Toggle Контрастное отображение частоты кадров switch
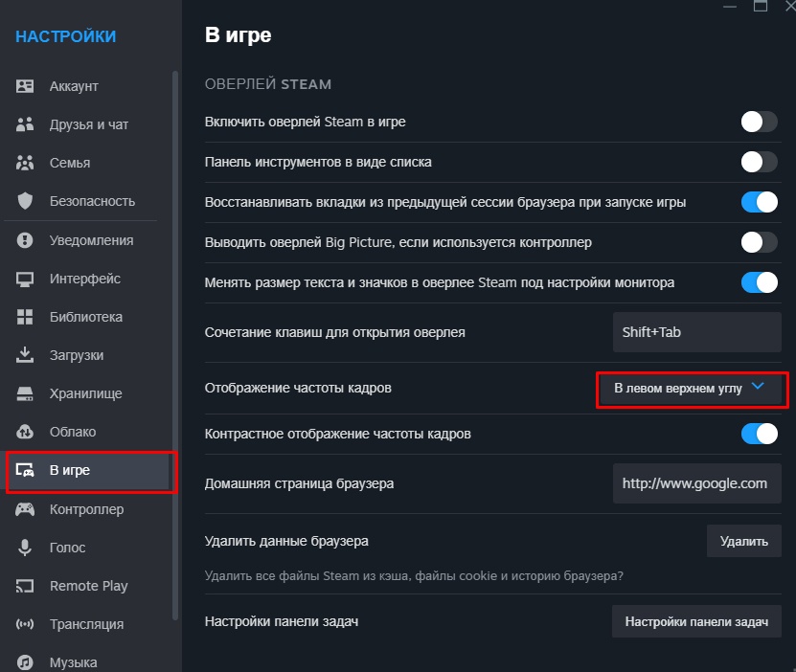The height and width of the screenshot is (672, 796). pos(759,434)
